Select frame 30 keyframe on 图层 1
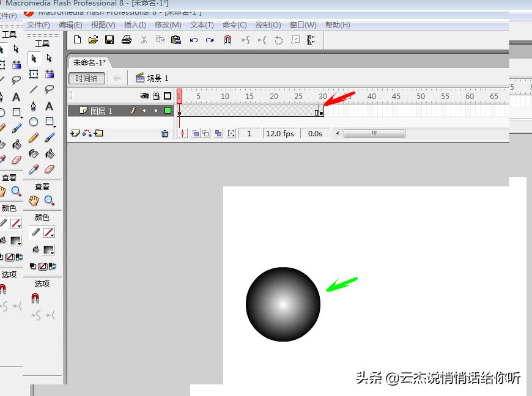The image size is (532, 396). [320, 111]
